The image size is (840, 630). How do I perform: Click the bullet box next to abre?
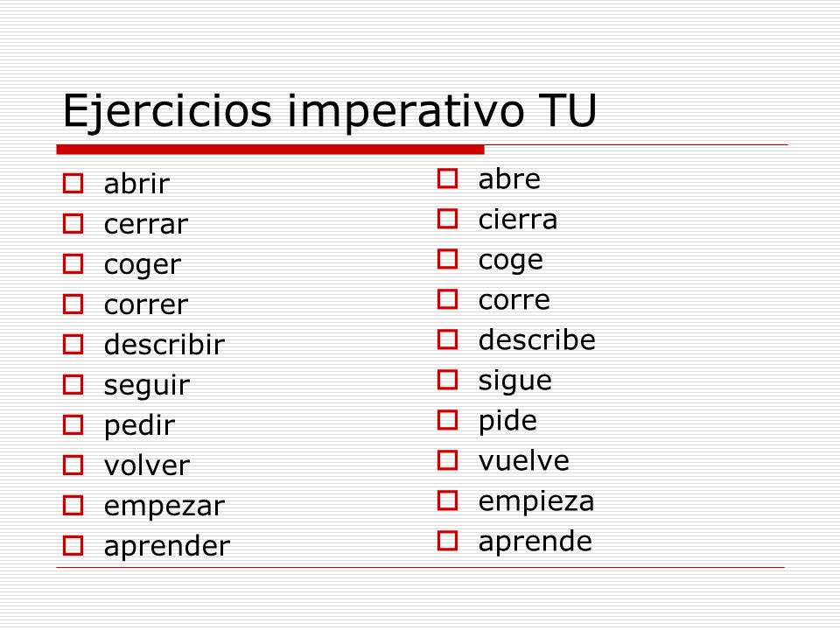(447, 178)
